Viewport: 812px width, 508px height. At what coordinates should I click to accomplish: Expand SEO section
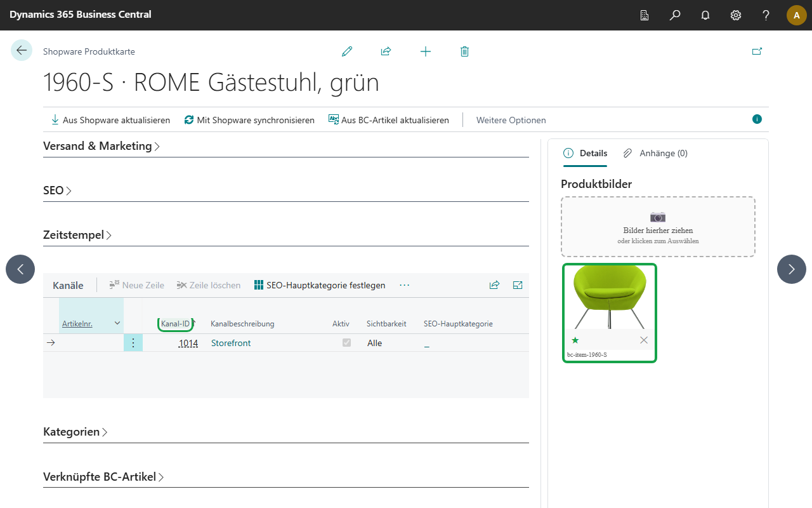pyautogui.click(x=57, y=190)
